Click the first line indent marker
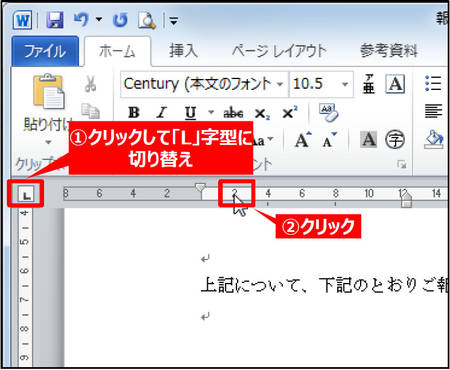The width and height of the screenshot is (450, 370). (x=200, y=188)
